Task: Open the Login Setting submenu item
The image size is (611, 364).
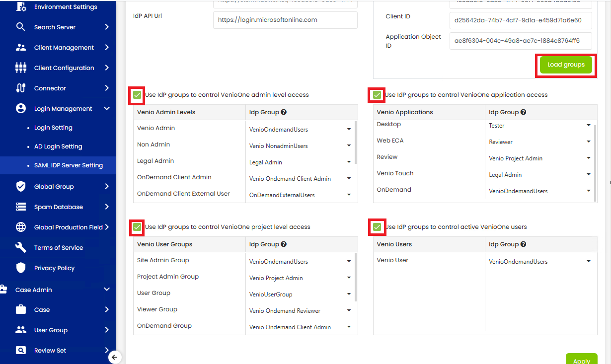Action: tap(53, 128)
